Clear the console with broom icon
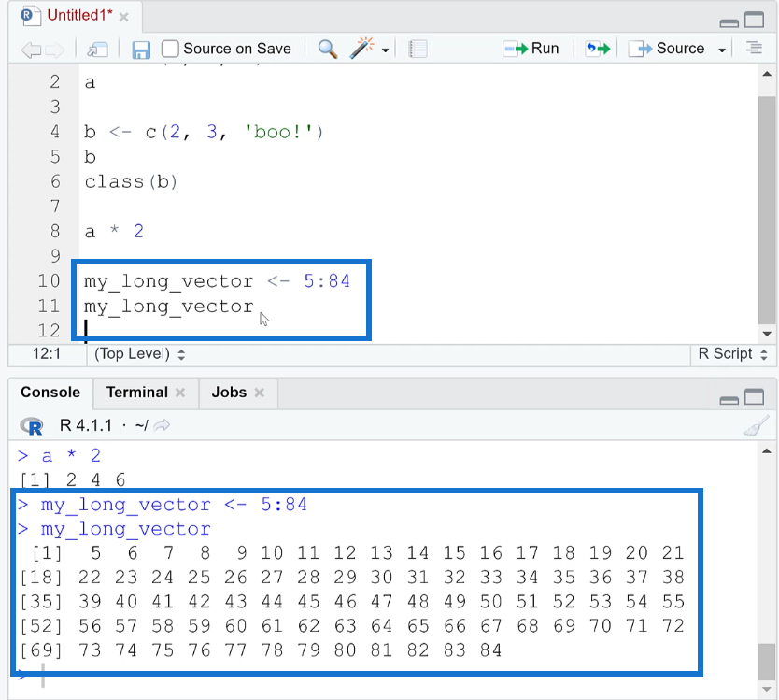Screen dimensions: 779x700 pos(756,426)
